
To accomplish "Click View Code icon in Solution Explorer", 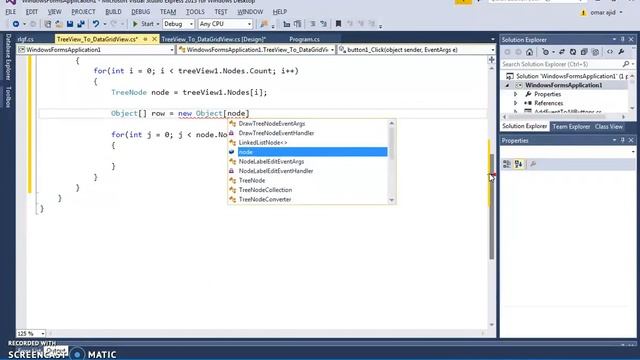I will [x=610, y=52].
